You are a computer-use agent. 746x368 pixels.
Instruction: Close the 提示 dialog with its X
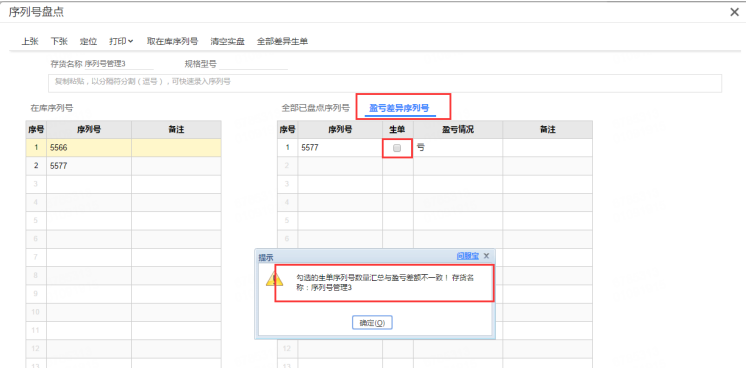pos(486,256)
